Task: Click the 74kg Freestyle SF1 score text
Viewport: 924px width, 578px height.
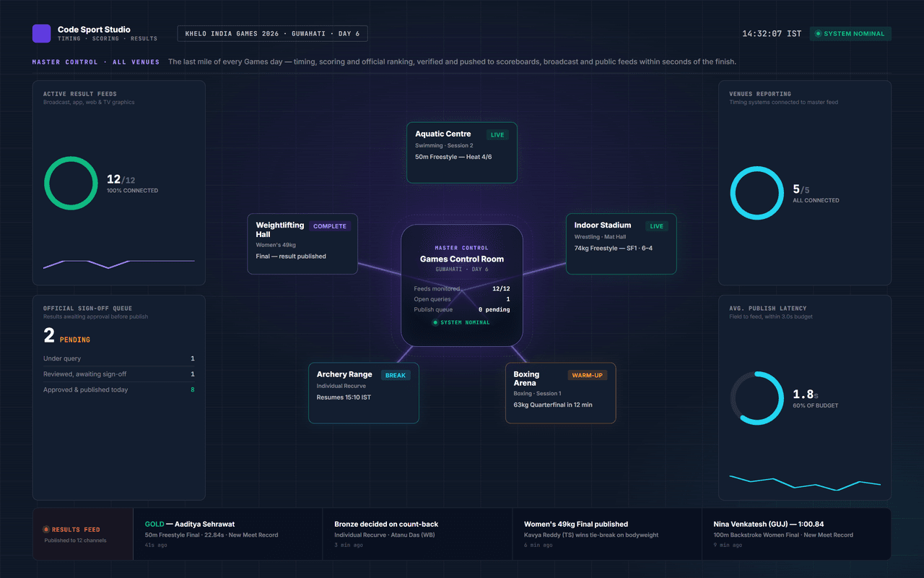Action: tap(614, 249)
